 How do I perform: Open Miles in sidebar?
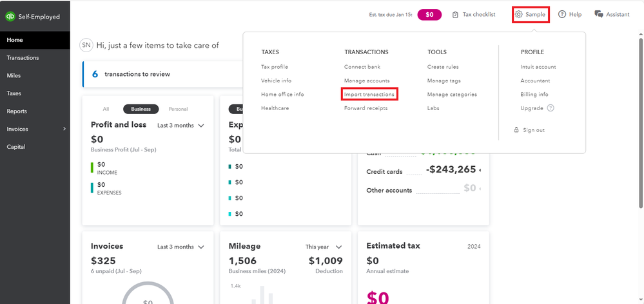click(35, 75)
